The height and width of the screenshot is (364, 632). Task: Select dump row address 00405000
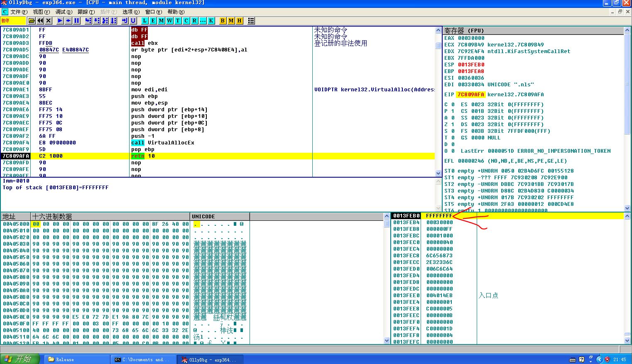(16, 224)
